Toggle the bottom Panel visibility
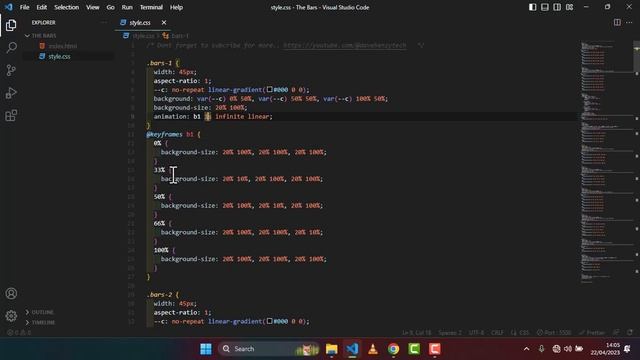640x360 pixels. point(544,7)
